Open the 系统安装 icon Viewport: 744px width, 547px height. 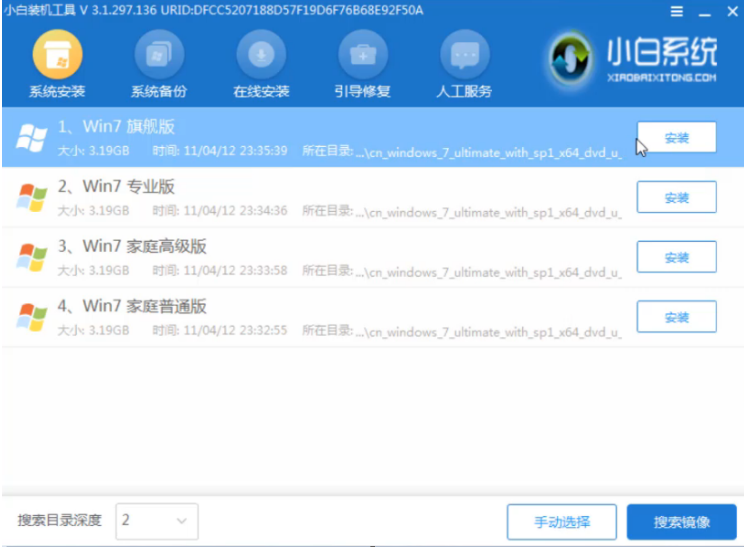pyautogui.click(x=57, y=54)
